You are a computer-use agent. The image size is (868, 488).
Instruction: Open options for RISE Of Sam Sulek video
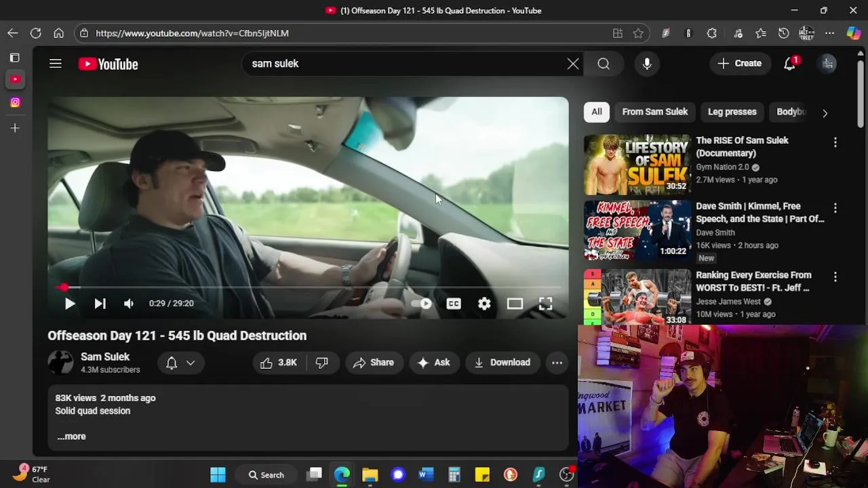[835, 142]
